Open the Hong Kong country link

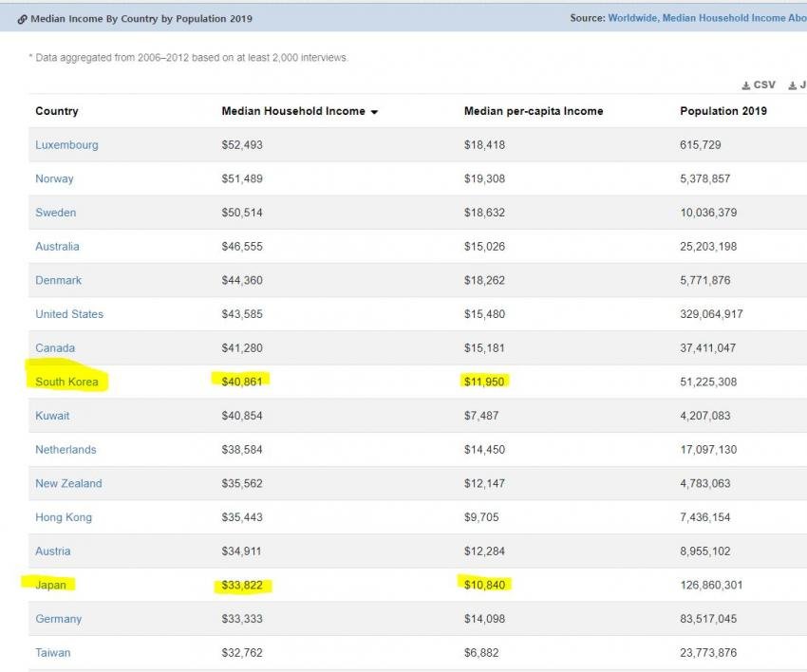[64, 517]
